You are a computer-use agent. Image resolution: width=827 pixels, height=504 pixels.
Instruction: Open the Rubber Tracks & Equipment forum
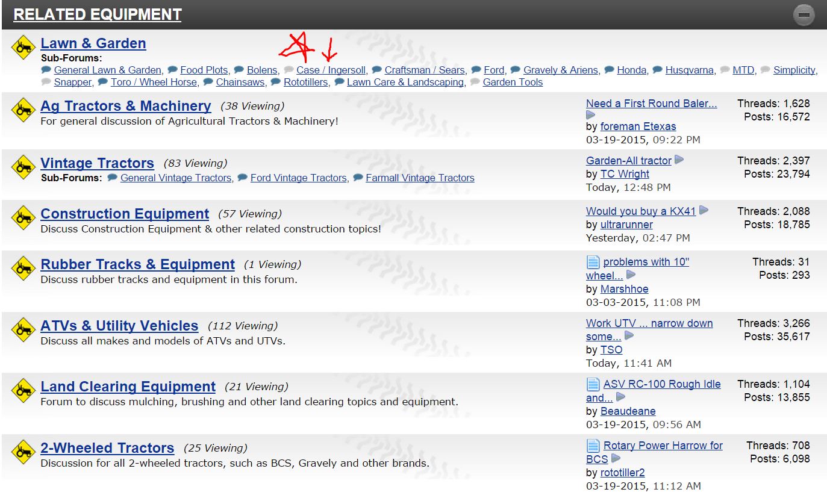[137, 264]
